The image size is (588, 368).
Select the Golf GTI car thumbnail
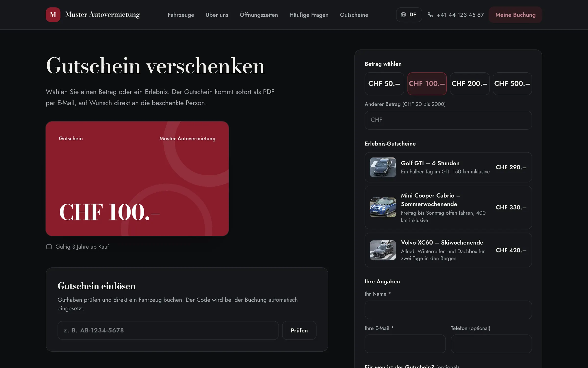383,167
